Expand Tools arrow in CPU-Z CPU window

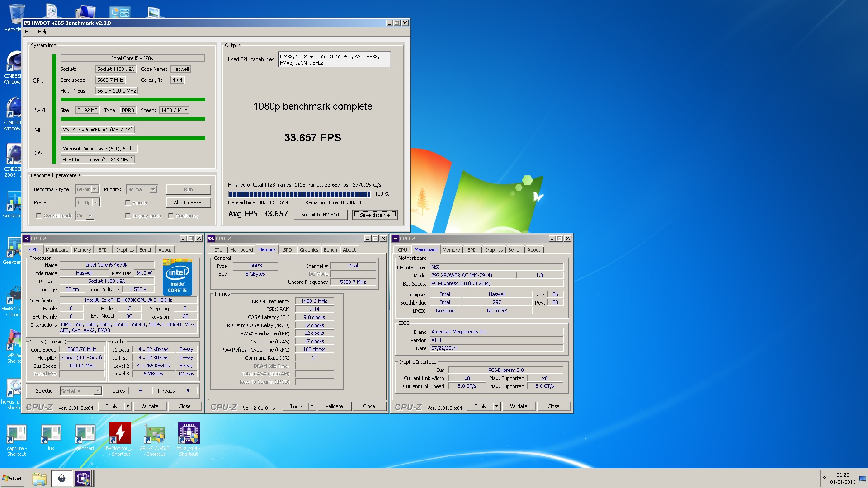click(x=128, y=406)
